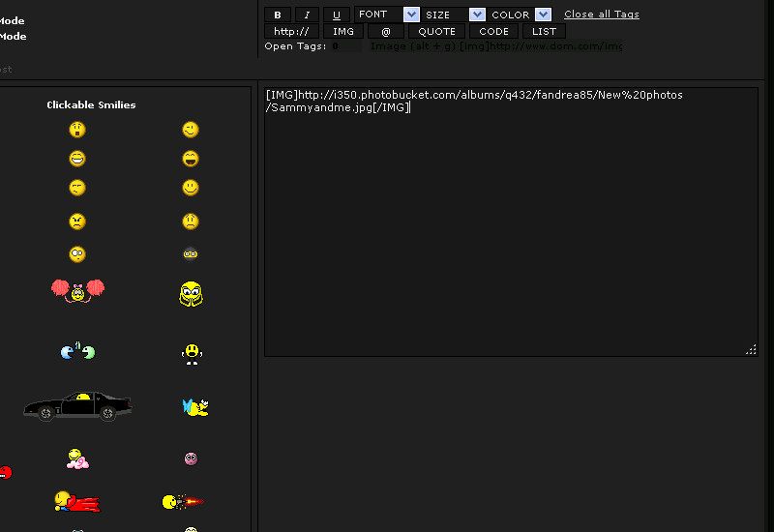The image size is (774, 532).
Task: Insert the dark ninja-masked smiley
Action: point(191,253)
